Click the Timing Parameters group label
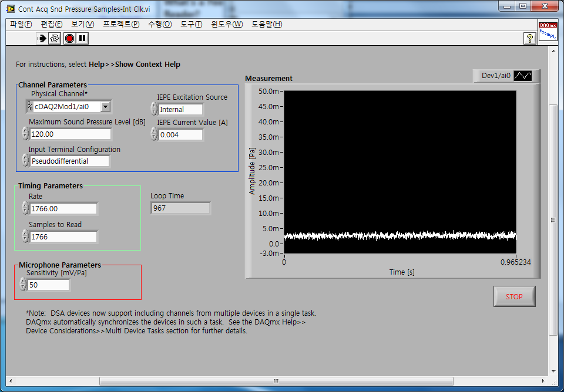564x392 pixels. click(x=51, y=186)
